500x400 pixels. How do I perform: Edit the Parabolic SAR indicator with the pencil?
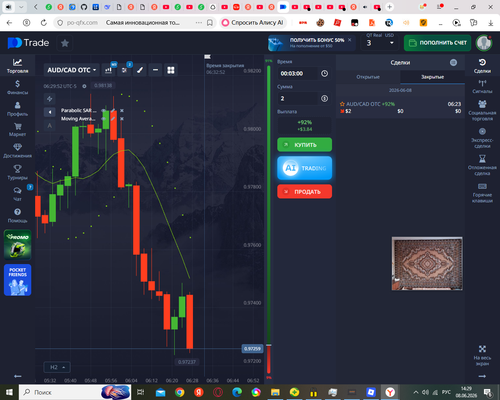tap(113, 110)
